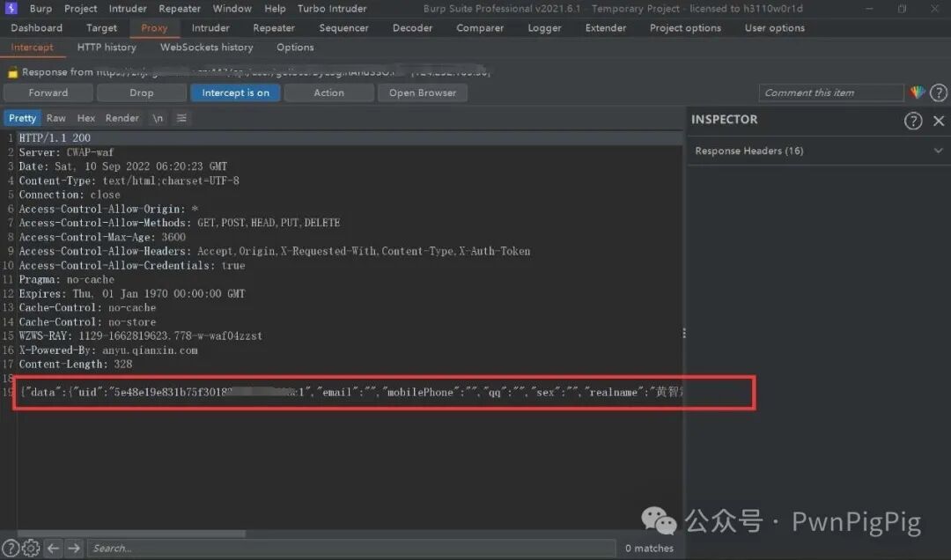Viewport: 951px width, 560px height.
Task: Go to next search match arrow
Action: 74,548
